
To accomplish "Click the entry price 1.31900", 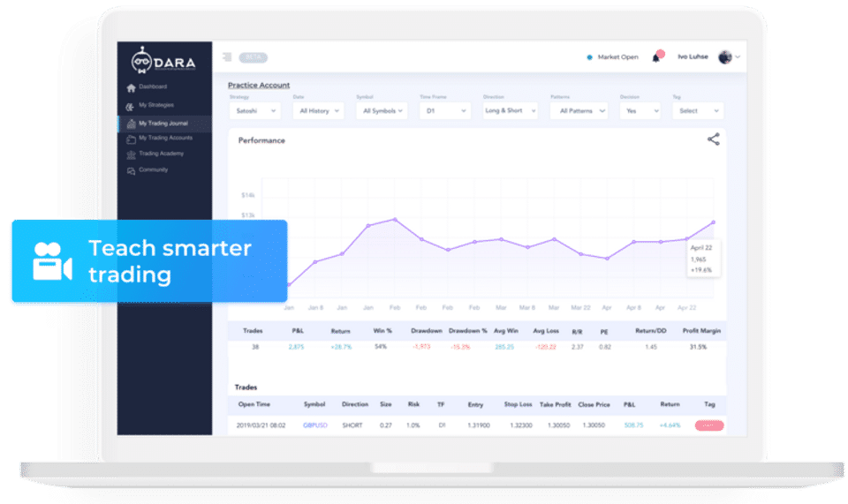I will click(479, 425).
